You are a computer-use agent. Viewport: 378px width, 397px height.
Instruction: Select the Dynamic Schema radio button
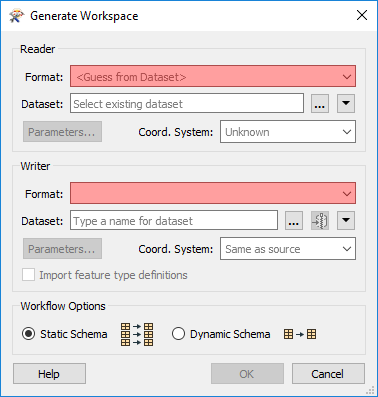(178, 334)
